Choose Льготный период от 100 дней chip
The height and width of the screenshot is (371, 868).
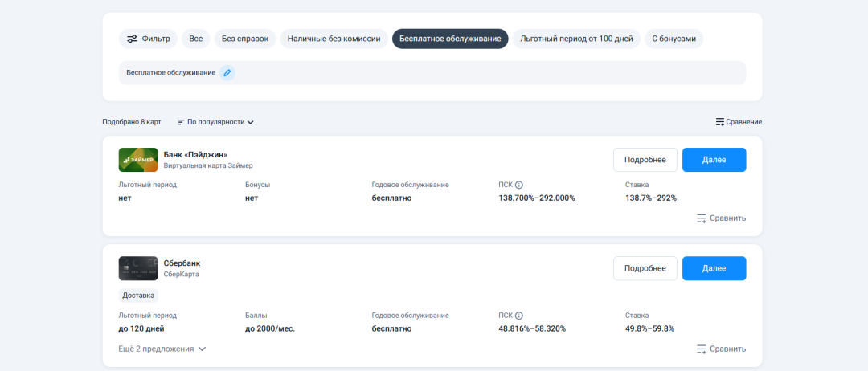[x=576, y=39]
